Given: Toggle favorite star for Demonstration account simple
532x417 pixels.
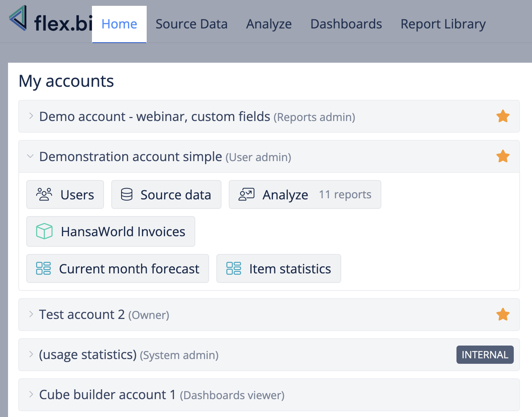Looking at the screenshot, I should [503, 156].
